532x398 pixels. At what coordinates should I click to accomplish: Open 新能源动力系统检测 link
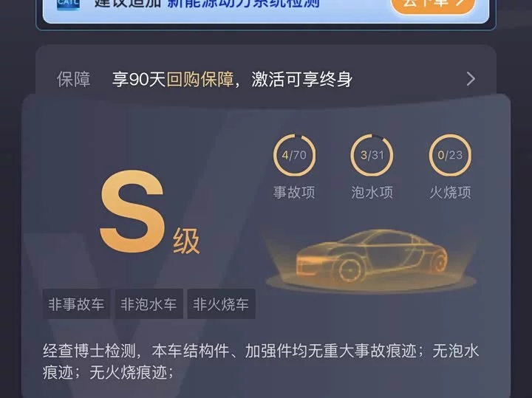click(243, 4)
